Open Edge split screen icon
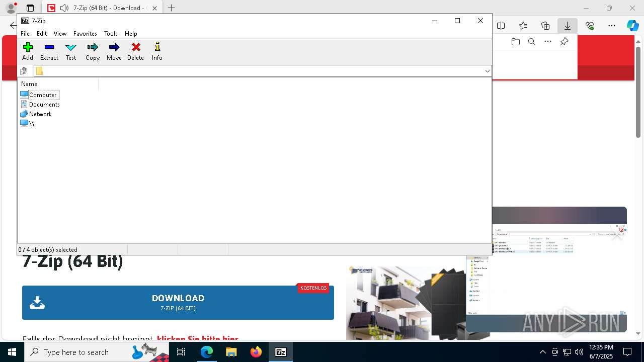 click(x=501, y=26)
